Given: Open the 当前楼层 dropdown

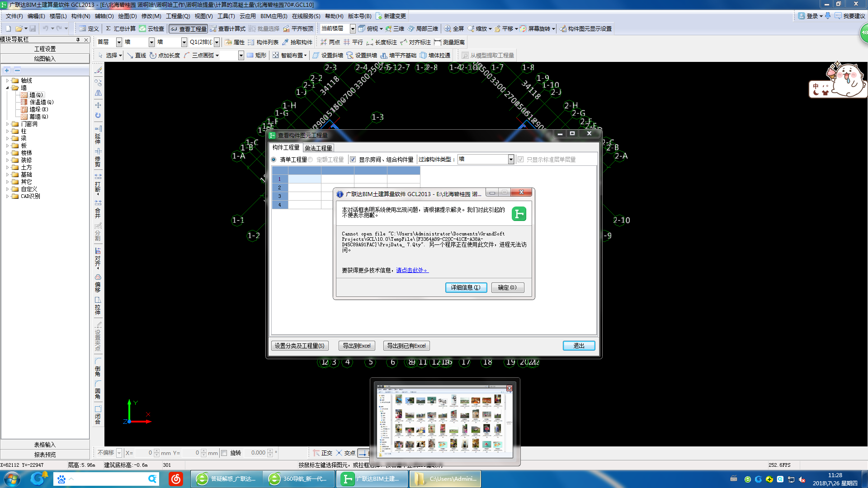Looking at the screenshot, I should (353, 28).
